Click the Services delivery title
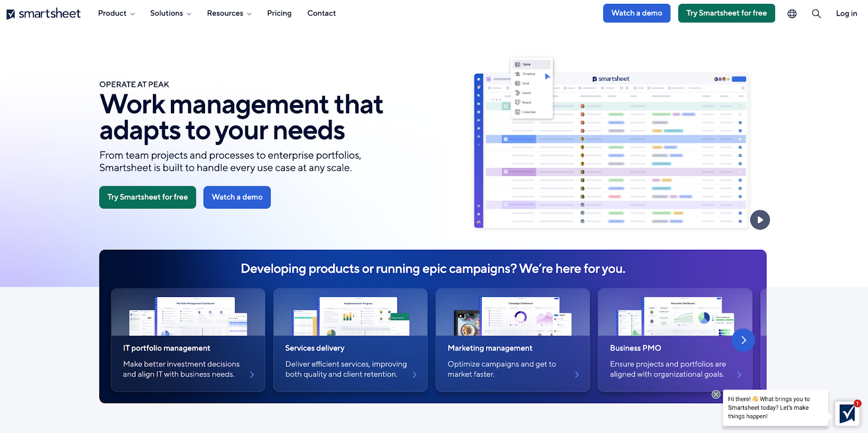868x433 pixels. 315,348
